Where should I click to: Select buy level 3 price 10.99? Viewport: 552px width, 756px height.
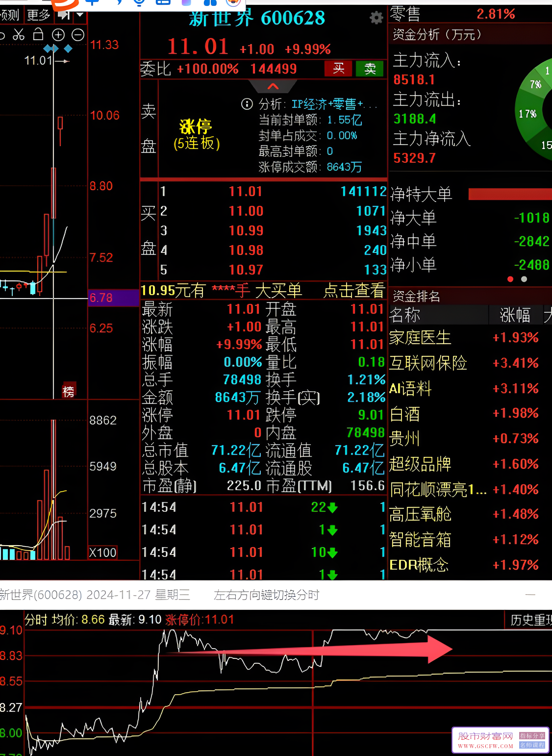pos(246,231)
